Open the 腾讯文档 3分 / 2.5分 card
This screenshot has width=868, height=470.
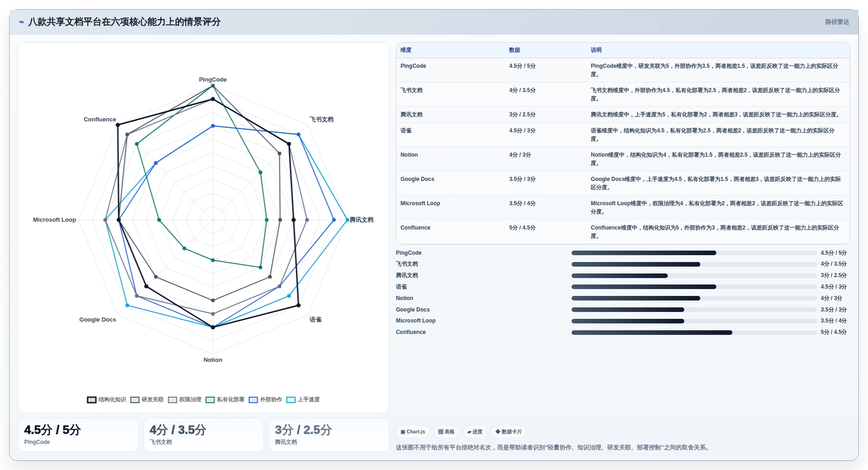[329, 435]
